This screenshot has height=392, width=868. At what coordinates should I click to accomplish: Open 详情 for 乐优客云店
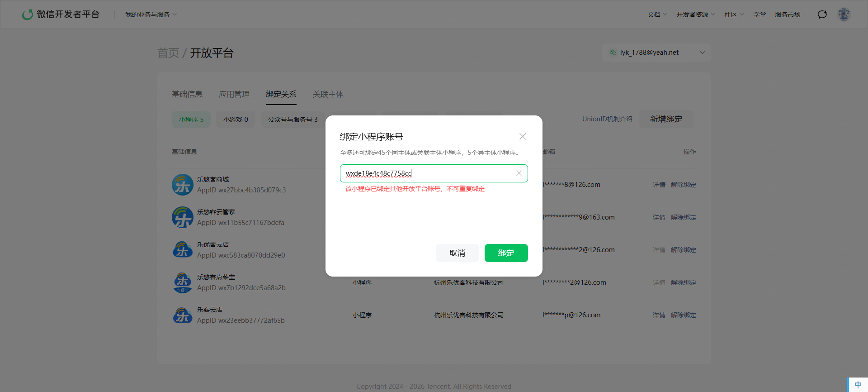click(659, 250)
